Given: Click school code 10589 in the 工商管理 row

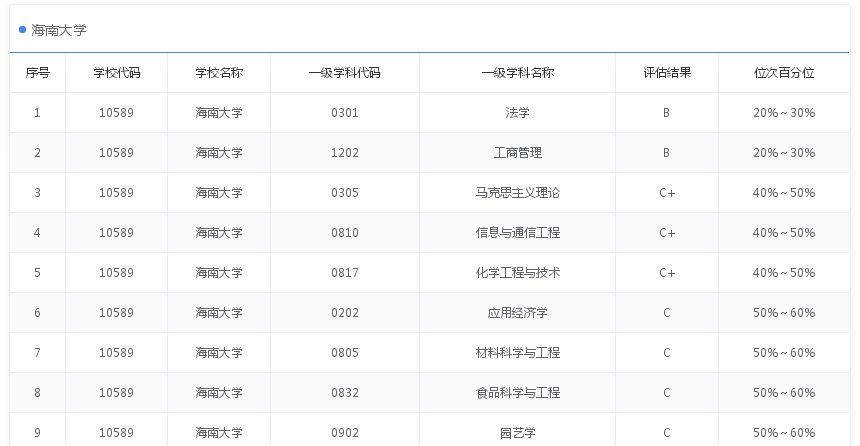Looking at the screenshot, I should click(x=116, y=153).
